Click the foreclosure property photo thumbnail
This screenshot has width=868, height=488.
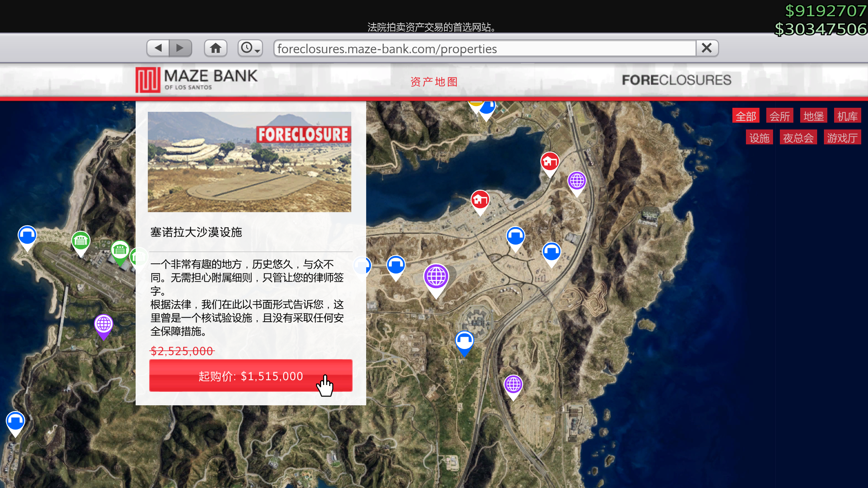point(249,162)
